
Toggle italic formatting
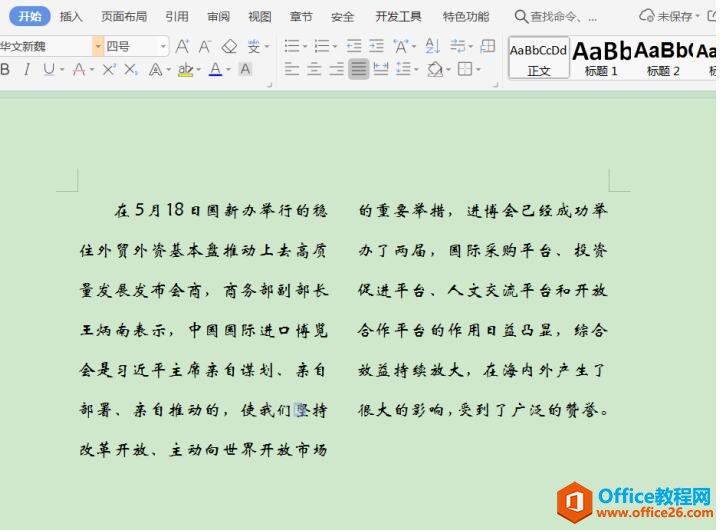click(27, 70)
